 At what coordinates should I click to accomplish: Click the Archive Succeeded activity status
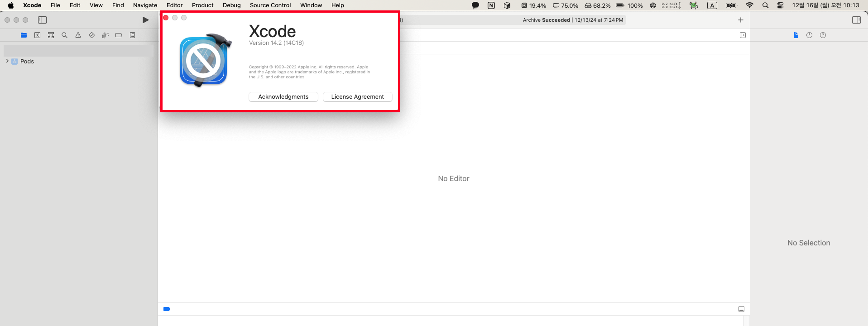point(573,20)
